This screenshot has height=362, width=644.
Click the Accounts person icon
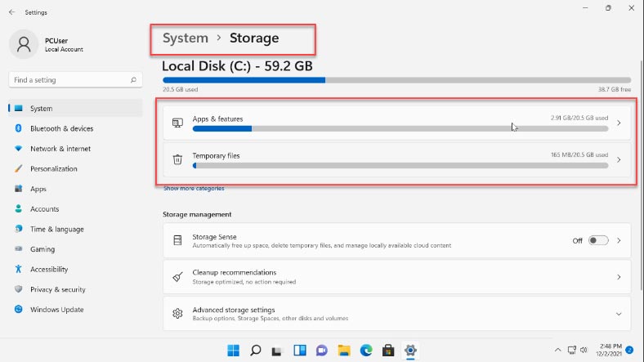click(18, 209)
